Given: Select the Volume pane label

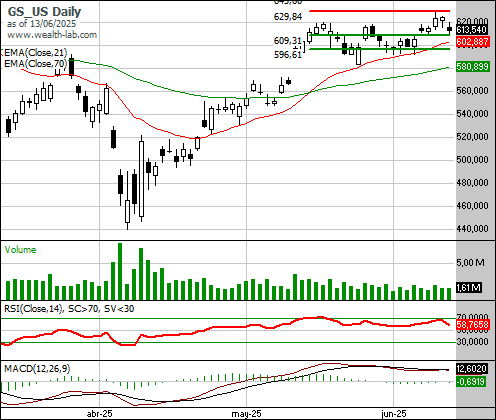Looking at the screenshot, I should click(x=20, y=250).
